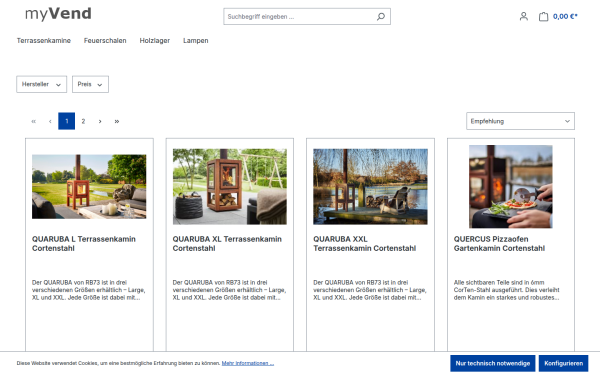Open the Terrassenkamine category
600x375 pixels.
(44, 41)
